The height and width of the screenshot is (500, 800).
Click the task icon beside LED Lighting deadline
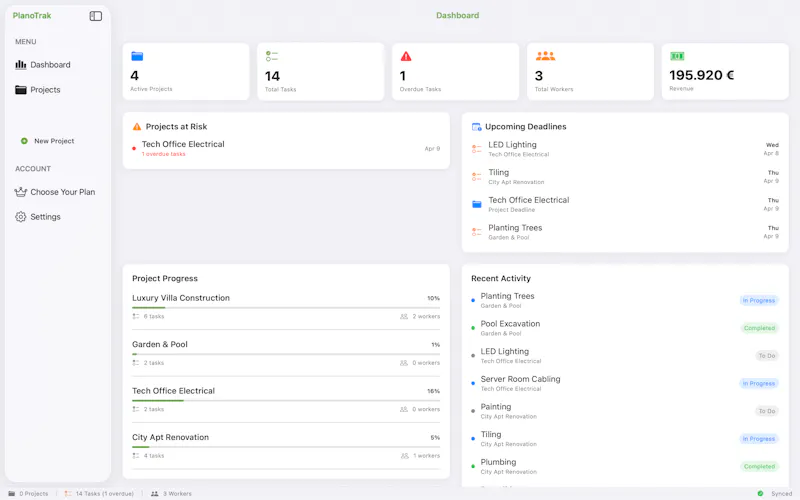click(477, 149)
